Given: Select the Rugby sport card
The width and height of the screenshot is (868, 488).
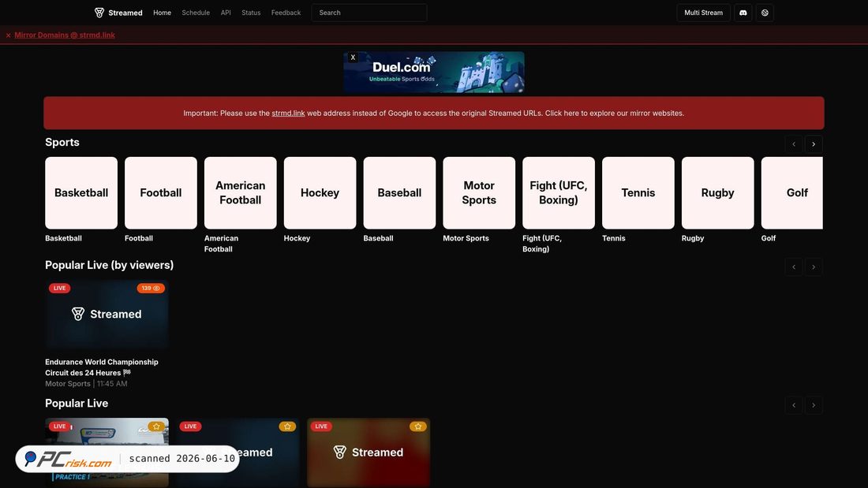Looking at the screenshot, I should (717, 192).
